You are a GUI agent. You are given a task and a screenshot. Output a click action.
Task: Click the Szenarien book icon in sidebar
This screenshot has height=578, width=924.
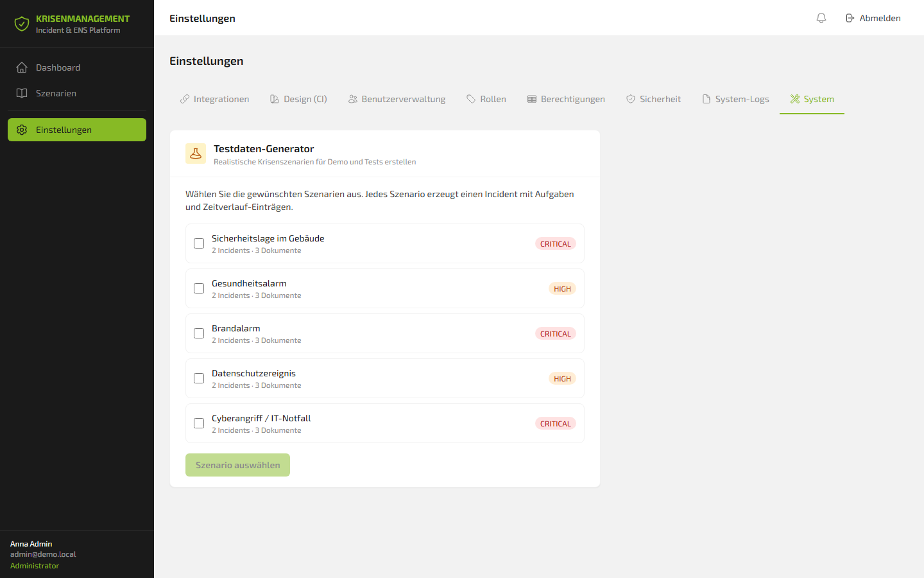pos(22,93)
